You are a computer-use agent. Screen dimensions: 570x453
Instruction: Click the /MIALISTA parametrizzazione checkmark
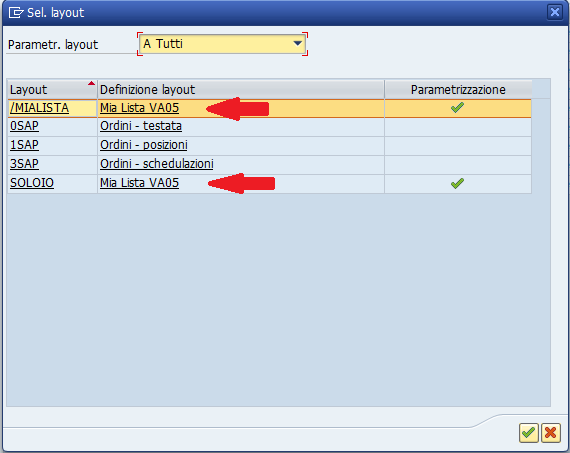click(x=457, y=108)
